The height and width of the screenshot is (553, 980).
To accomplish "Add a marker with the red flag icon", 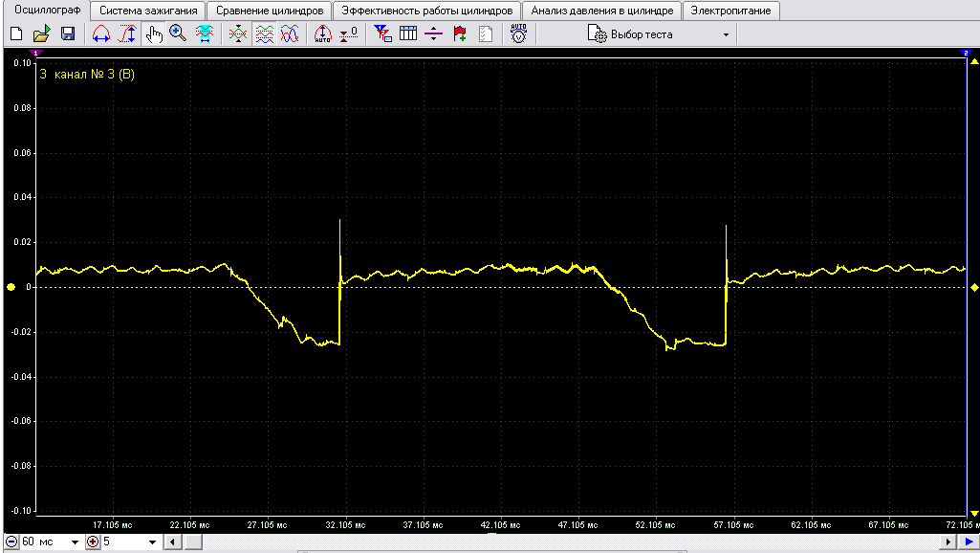I will 460,33.
